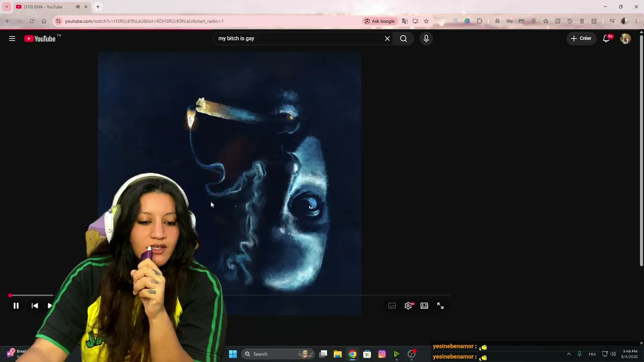
Task: Pause the video
Action: (16, 306)
